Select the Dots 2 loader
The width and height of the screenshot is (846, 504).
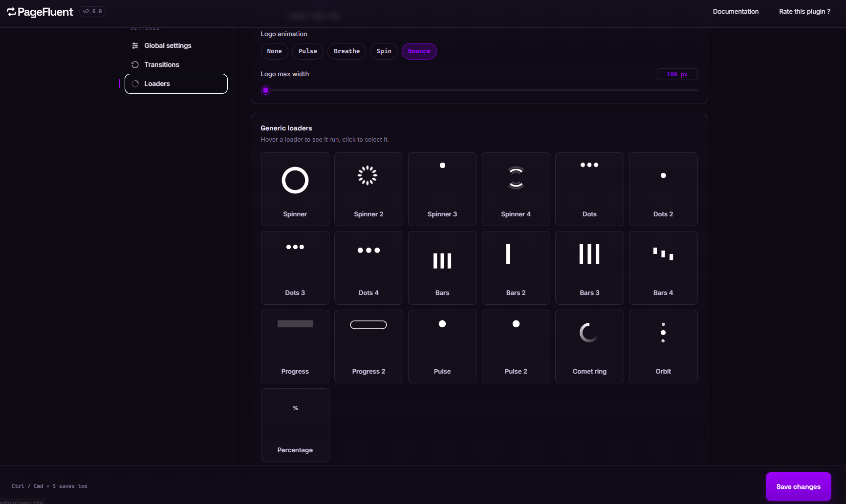click(x=663, y=189)
